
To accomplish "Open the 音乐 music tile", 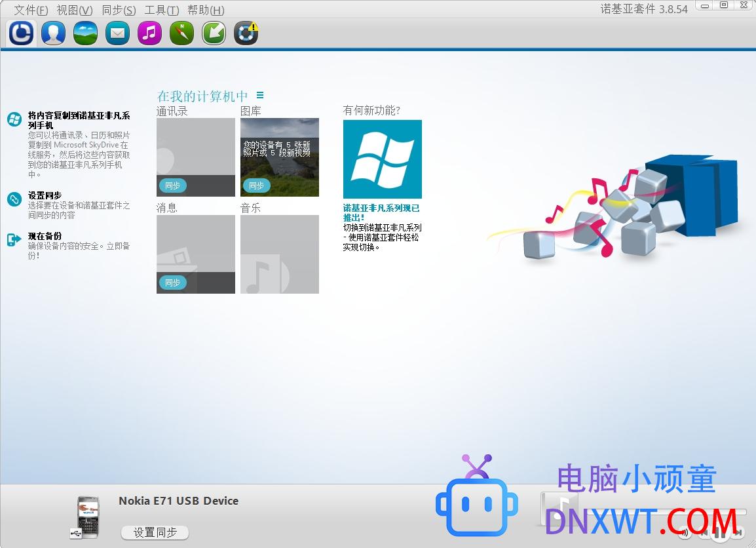I will click(x=280, y=254).
